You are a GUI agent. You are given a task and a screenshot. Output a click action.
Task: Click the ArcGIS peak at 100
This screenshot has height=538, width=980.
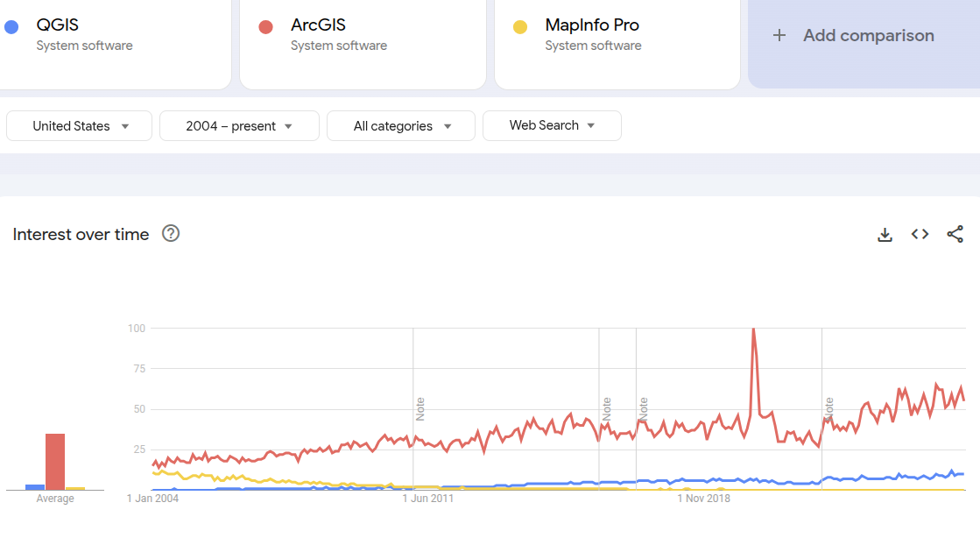click(753, 329)
